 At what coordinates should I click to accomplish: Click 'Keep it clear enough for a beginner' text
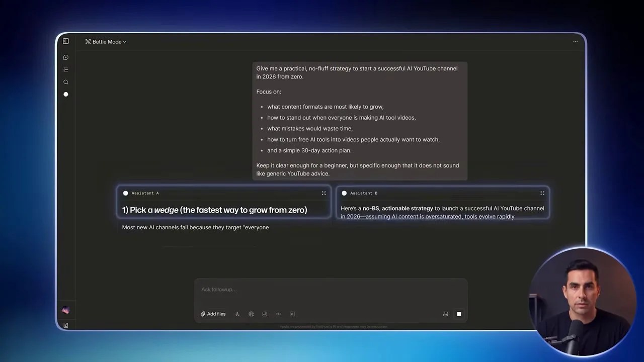[x=357, y=169]
